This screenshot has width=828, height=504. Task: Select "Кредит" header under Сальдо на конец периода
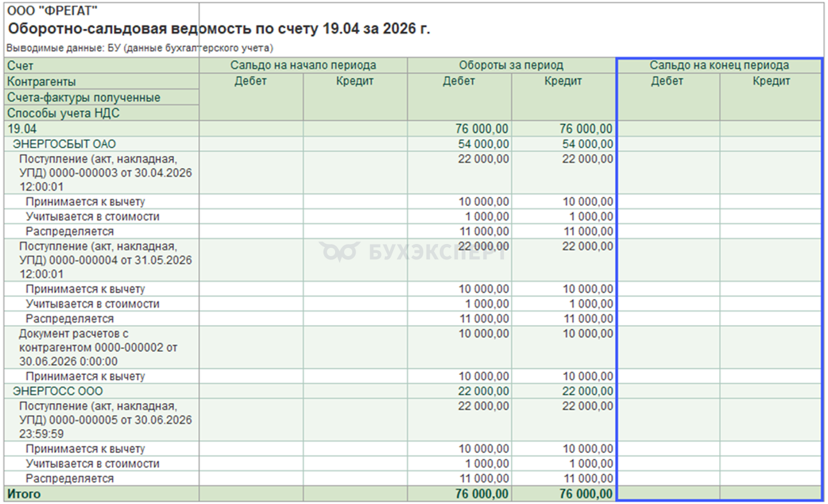pos(771,81)
